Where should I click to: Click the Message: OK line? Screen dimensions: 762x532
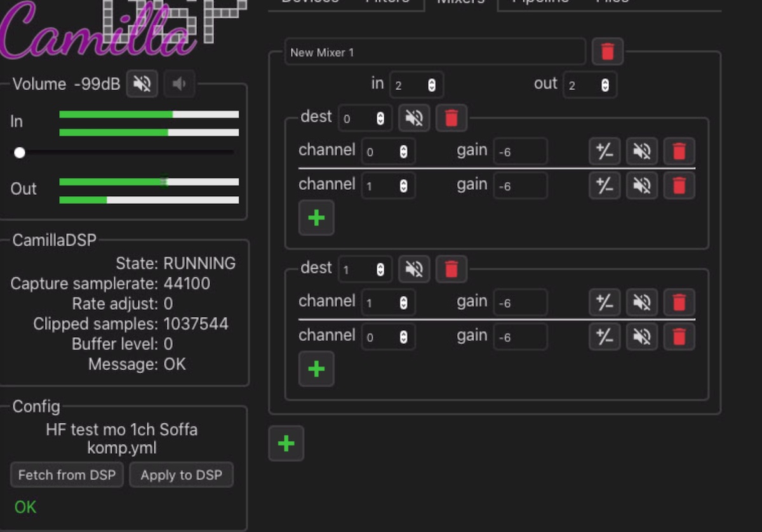(x=137, y=364)
